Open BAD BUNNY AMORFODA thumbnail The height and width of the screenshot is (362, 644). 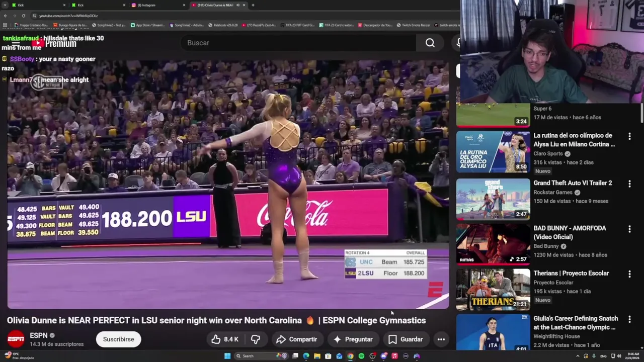click(493, 244)
